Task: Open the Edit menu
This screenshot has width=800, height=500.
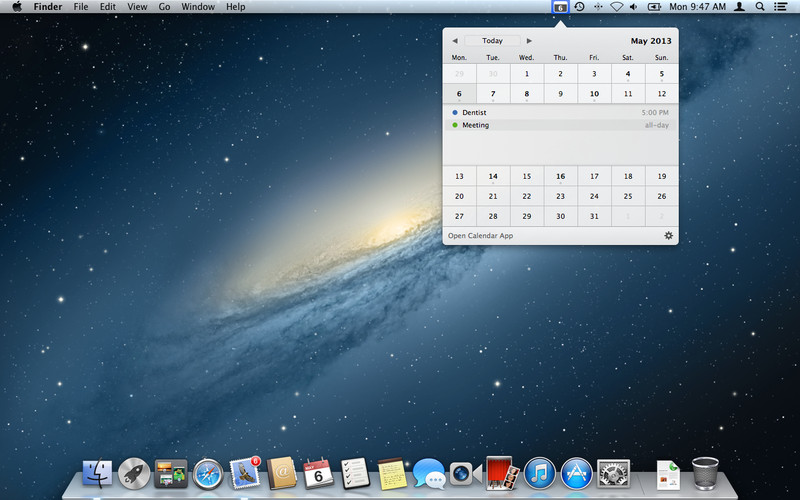Action: tap(108, 7)
